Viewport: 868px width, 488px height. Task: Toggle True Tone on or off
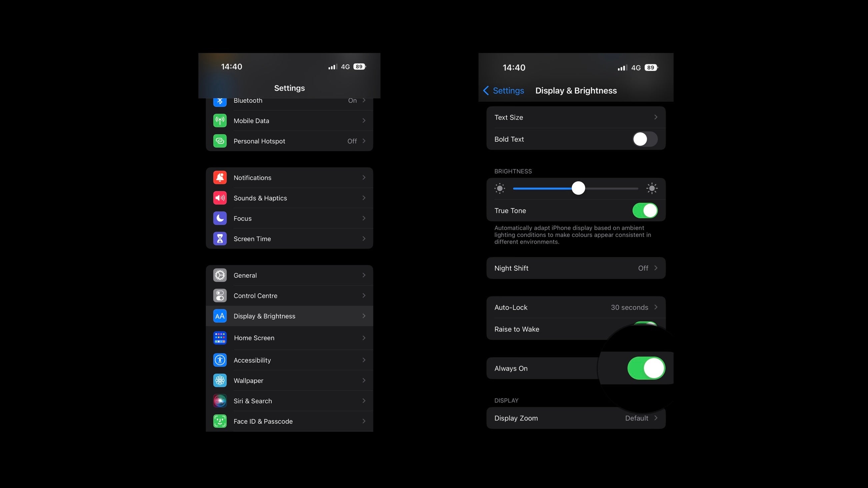(645, 210)
